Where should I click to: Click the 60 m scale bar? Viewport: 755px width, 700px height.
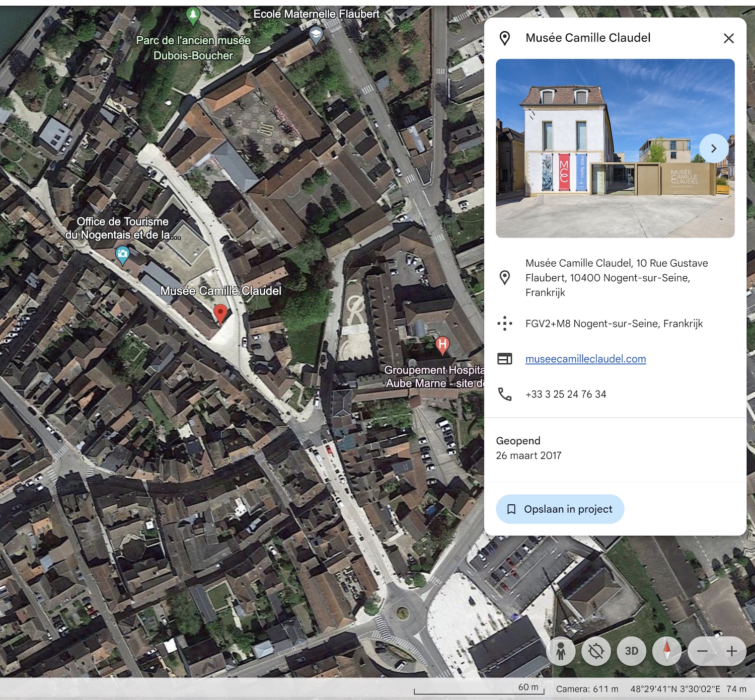click(x=479, y=689)
